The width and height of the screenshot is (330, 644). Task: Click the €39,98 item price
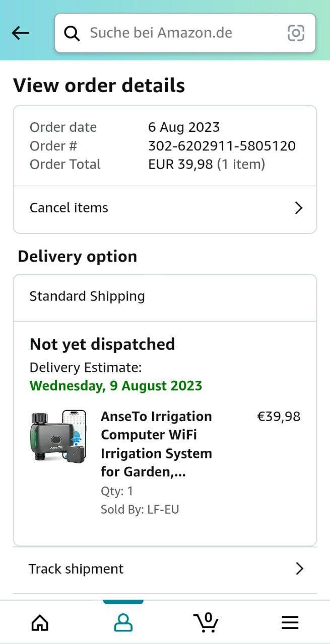pos(279,417)
